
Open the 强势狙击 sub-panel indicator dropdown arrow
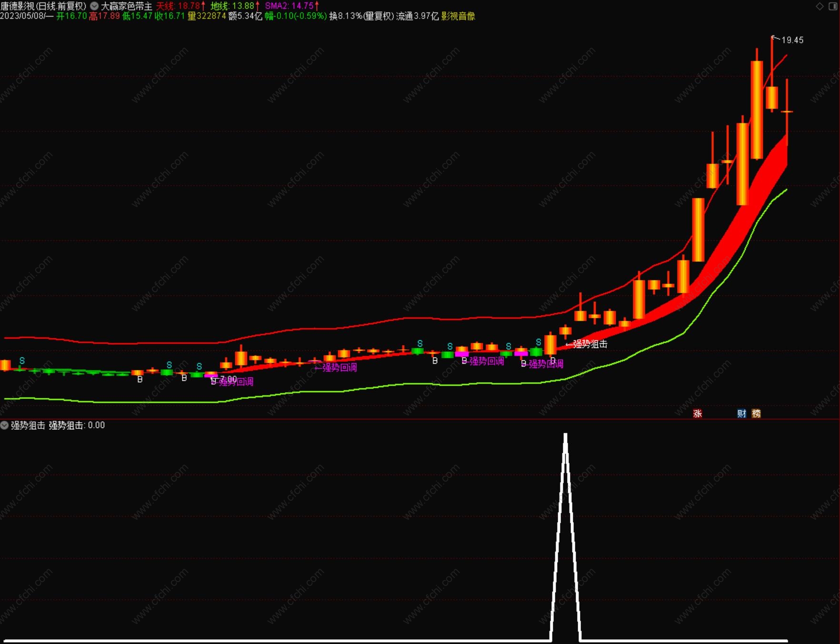point(4,425)
